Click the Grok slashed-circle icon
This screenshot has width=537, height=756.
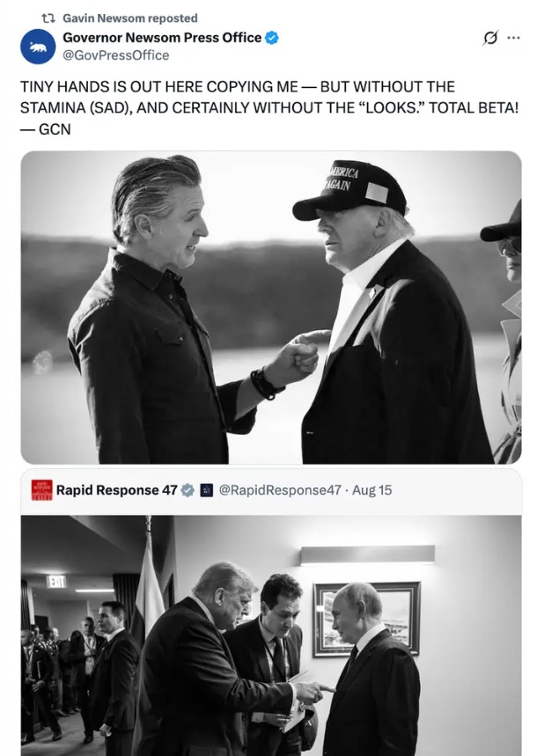click(489, 38)
